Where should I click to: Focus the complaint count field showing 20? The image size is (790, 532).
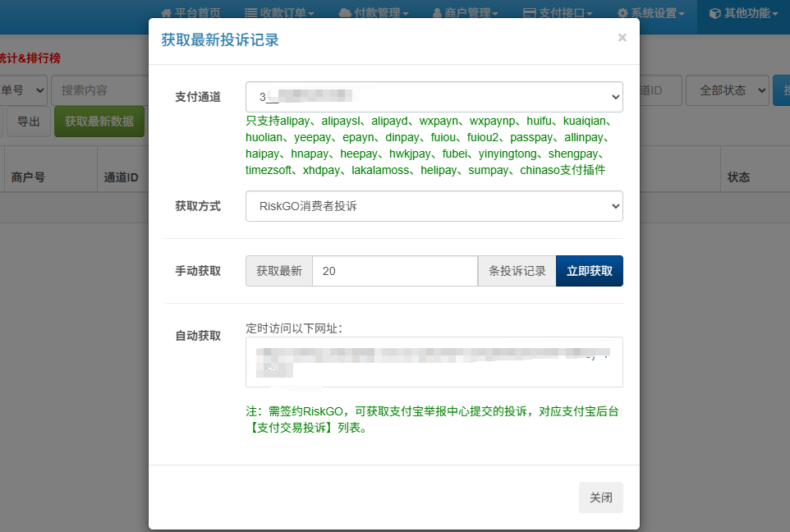click(x=394, y=271)
